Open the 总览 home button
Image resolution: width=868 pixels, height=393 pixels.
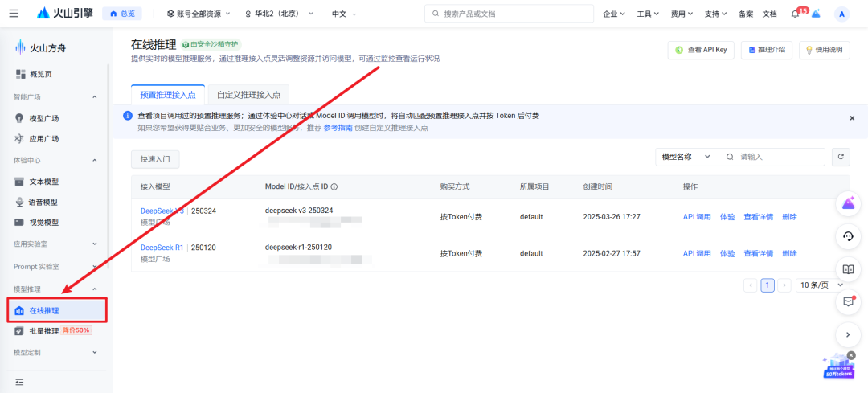(122, 14)
